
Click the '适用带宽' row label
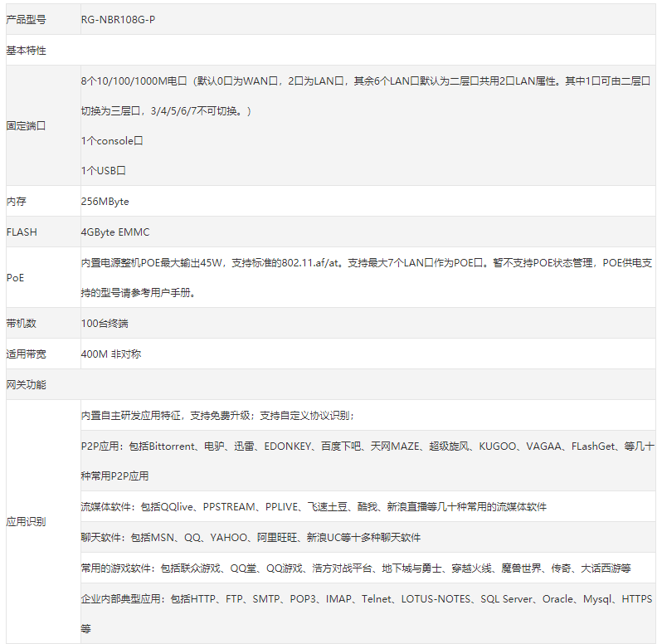[27, 354]
